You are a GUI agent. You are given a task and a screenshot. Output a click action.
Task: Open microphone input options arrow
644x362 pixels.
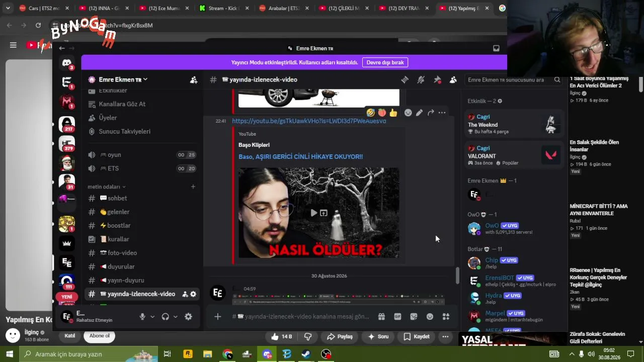tap(152, 317)
